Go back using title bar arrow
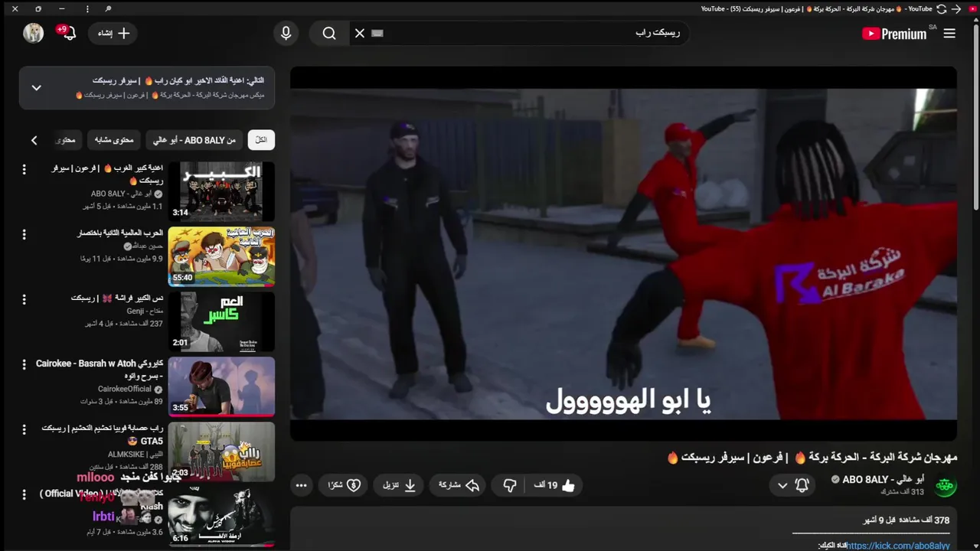Viewport: 980px width, 551px height. tap(956, 9)
